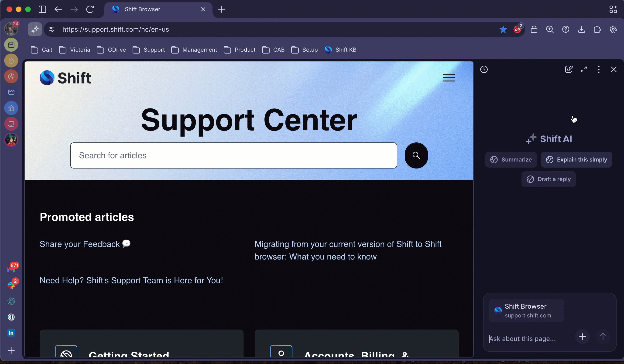The height and width of the screenshot is (364, 624).
Task: Open LinkedIn app in the sidebar
Action: pyautogui.click(x=11, y=333)
